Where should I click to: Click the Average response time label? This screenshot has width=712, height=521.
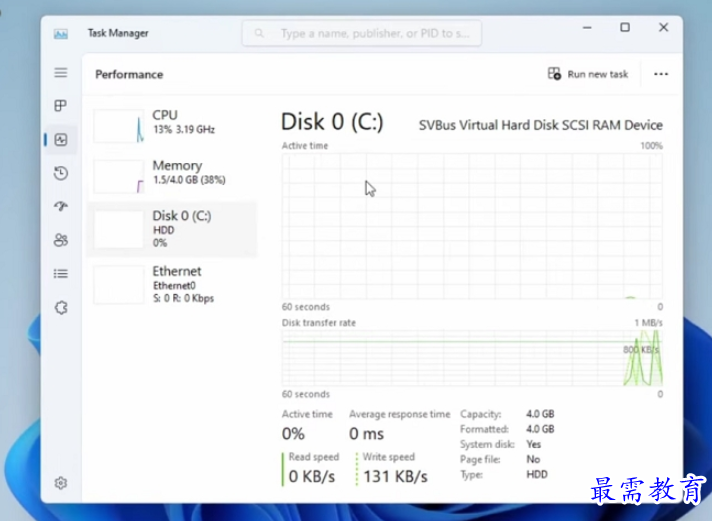[x=400, y=414]
